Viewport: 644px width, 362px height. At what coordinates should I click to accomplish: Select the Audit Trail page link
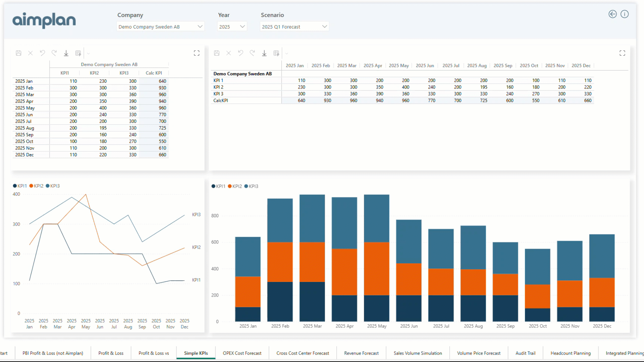click(x=525, y=353)
